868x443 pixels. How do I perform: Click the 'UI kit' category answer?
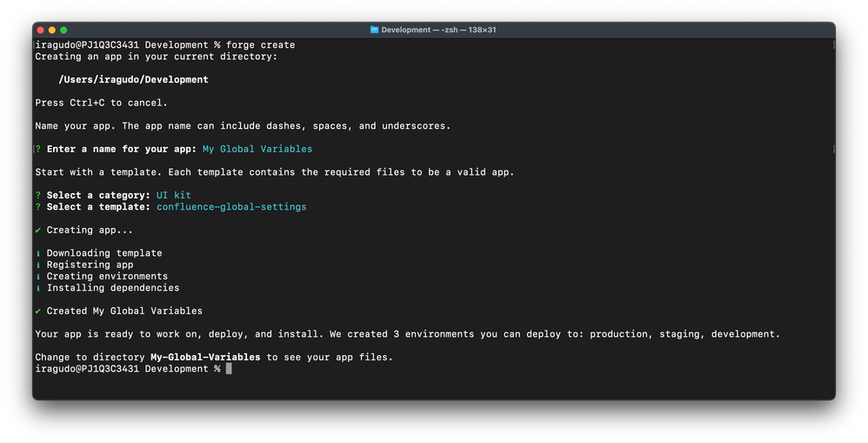pyautogui.click(x=174, y=196)
